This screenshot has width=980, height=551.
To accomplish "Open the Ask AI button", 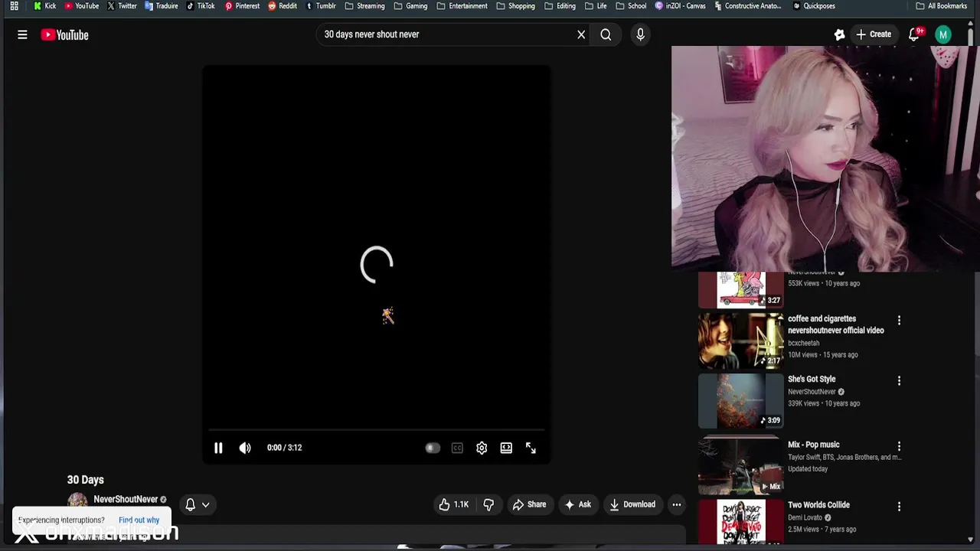I will 577,504.
